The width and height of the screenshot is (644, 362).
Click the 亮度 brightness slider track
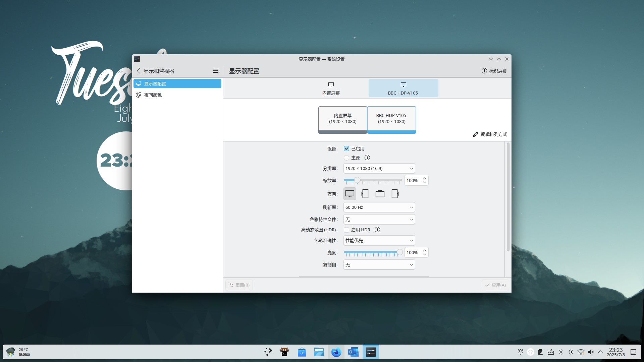point(372,252)
